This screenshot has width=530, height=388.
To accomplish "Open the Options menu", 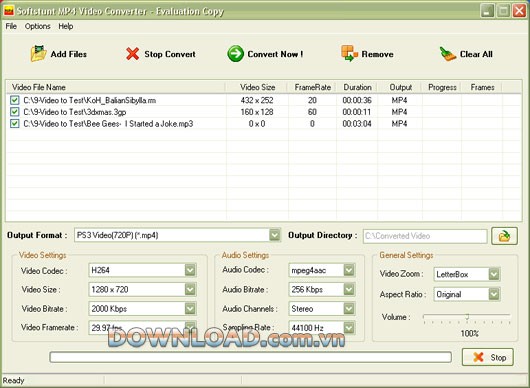I will [38, 26].
